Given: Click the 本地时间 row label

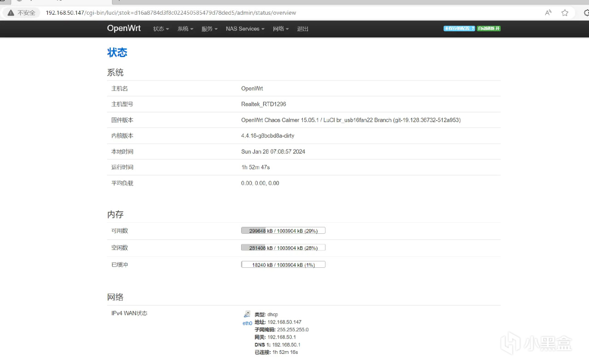Looking at the screenshot, I should (x=122, y=151).
